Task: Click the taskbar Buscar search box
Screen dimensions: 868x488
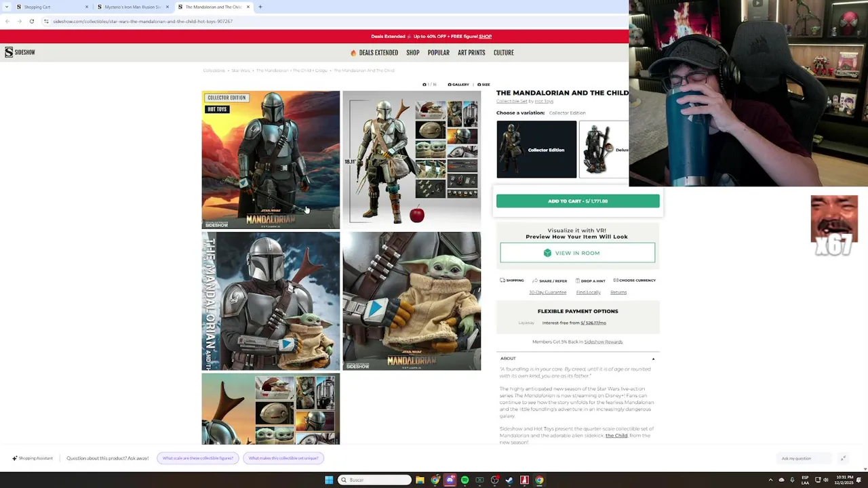Action: tap(375, 480)
